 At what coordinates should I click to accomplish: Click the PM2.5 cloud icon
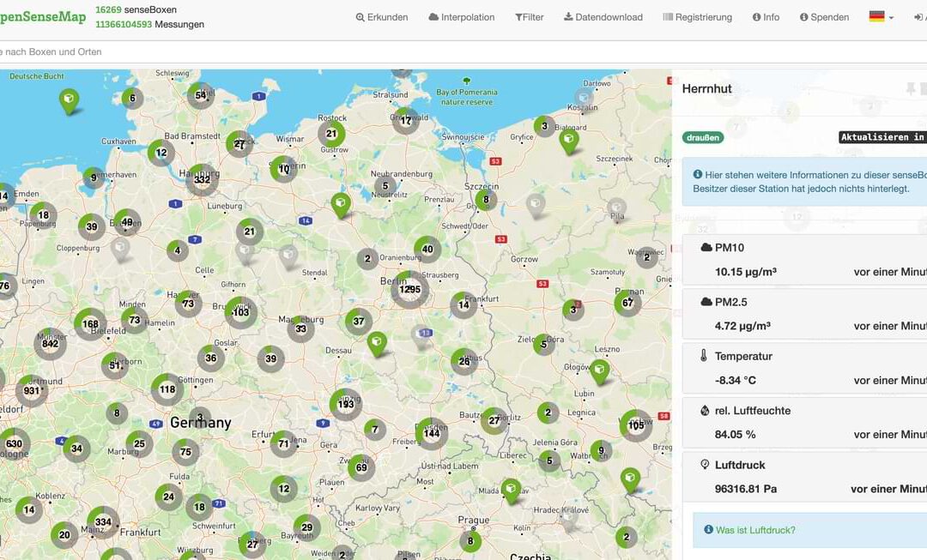click(706, 302)
